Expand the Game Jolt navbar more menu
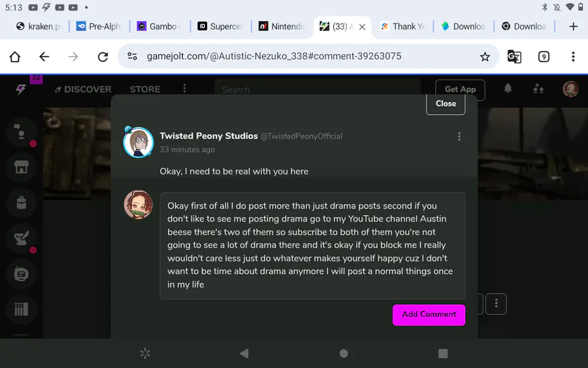The image size is (588, 368). (184, 88)
